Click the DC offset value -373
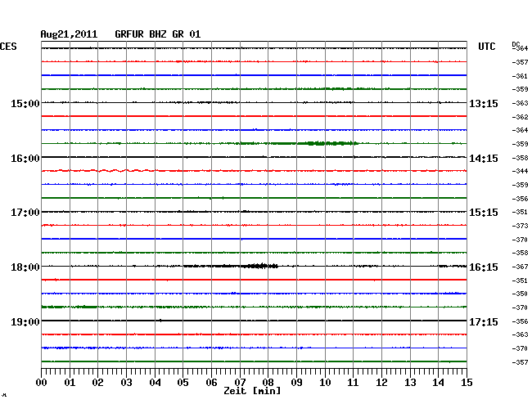 (x=520, y=226)
